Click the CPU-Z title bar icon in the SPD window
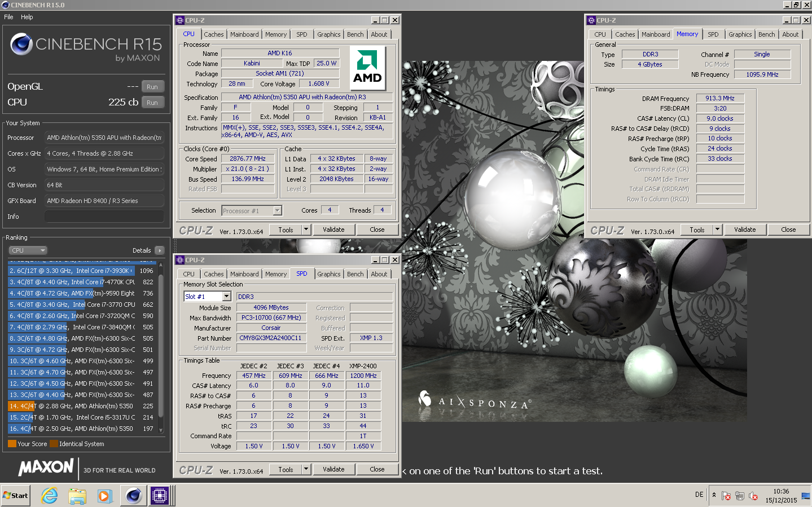The image size is (812, 507). [x=181, y=260]
